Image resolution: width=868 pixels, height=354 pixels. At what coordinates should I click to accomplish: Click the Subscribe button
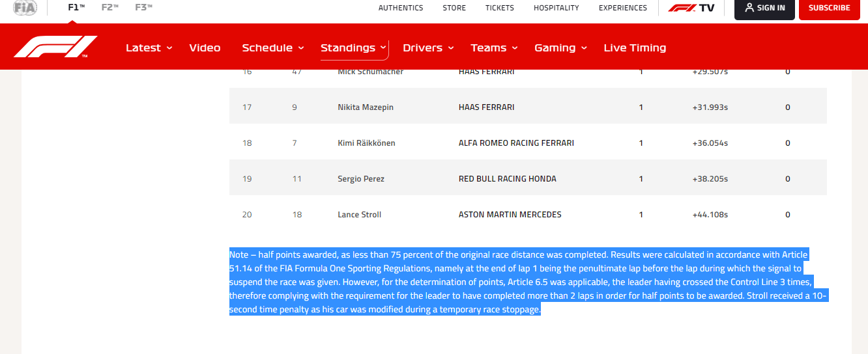829,8
